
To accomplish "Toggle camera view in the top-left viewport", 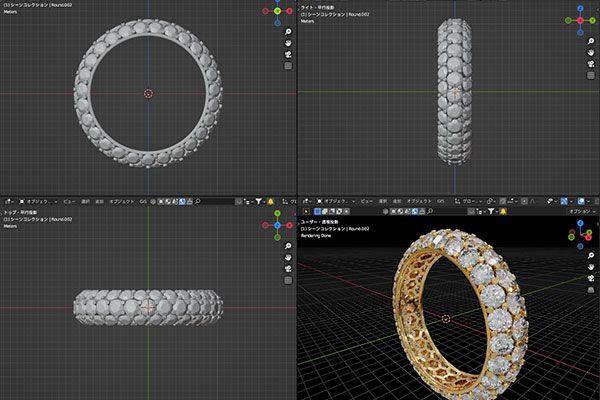I will coord(288,54).
